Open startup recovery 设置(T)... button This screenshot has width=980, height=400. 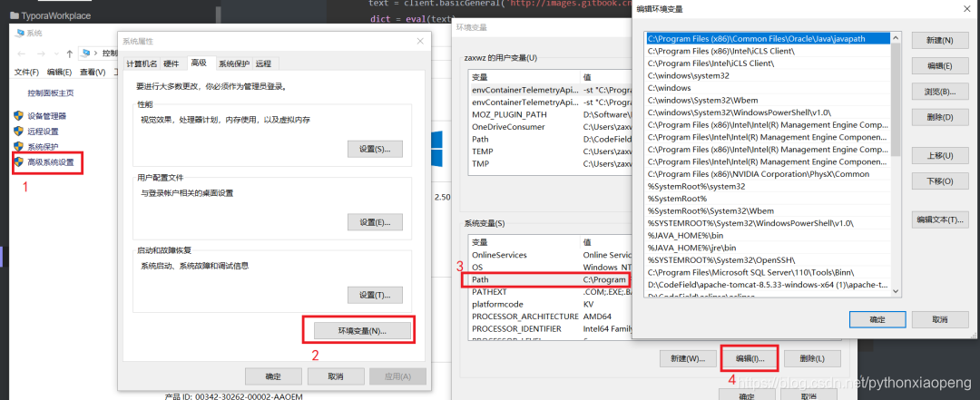375,295
